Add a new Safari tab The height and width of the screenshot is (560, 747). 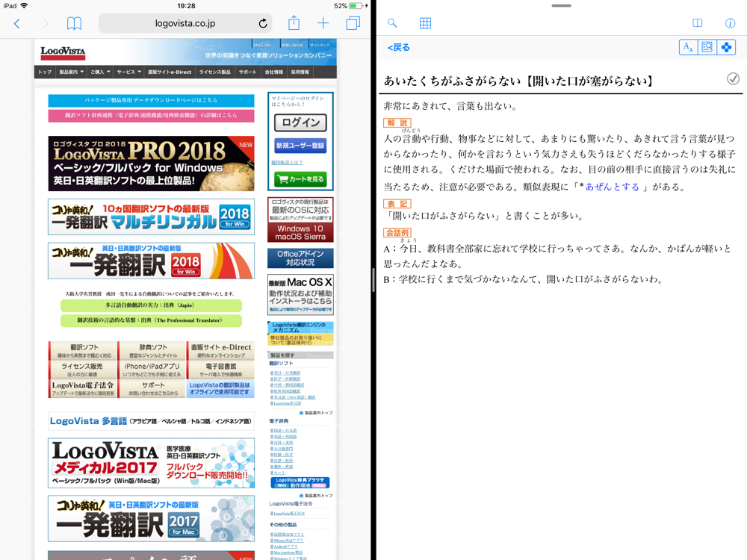click(323, 23)
